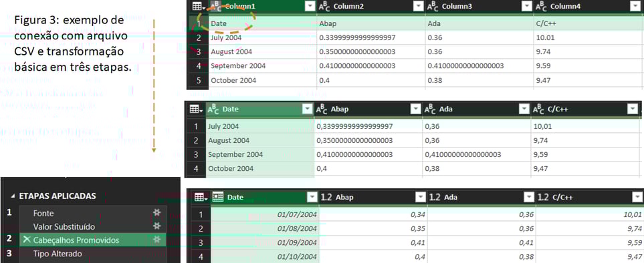The width and height of the screenshot is (644, 263).
Task: Click the ABC type icon of Column3
Action: [x=433, y=7]
